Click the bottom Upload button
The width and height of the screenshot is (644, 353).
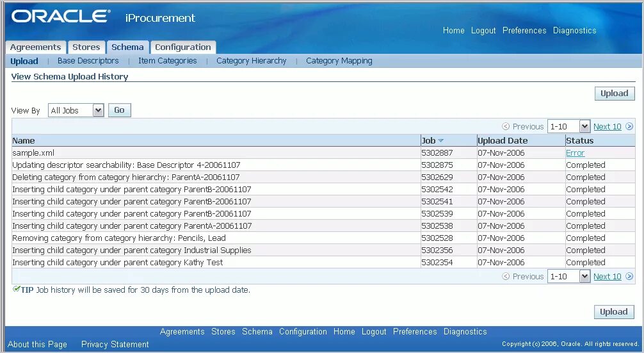tap(614, 312)
